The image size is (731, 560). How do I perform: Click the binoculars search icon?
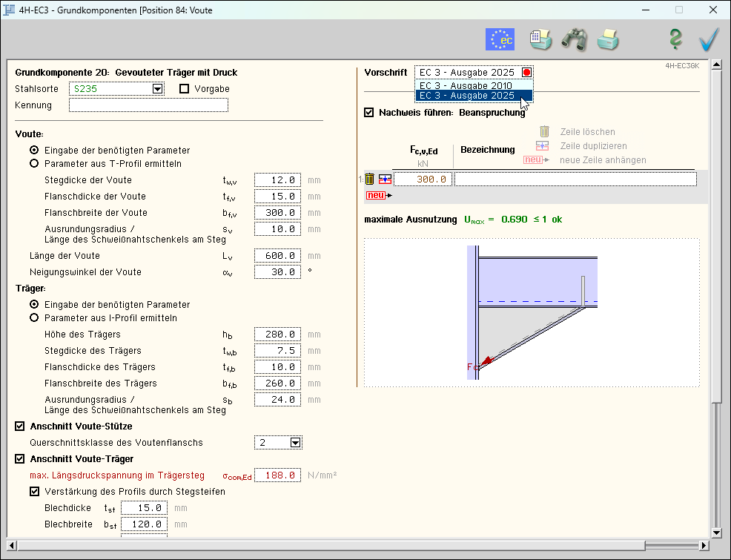(x=574, y=39)
